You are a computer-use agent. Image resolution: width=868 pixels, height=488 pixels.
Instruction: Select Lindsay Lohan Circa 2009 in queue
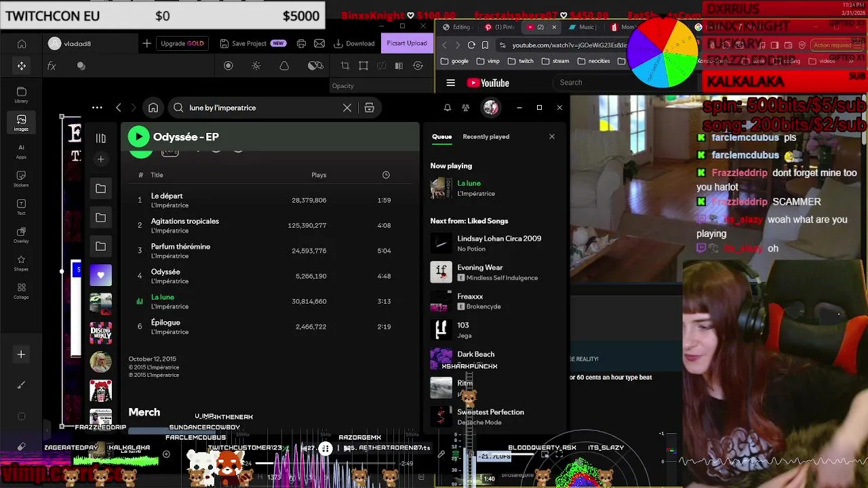[494, 243]
